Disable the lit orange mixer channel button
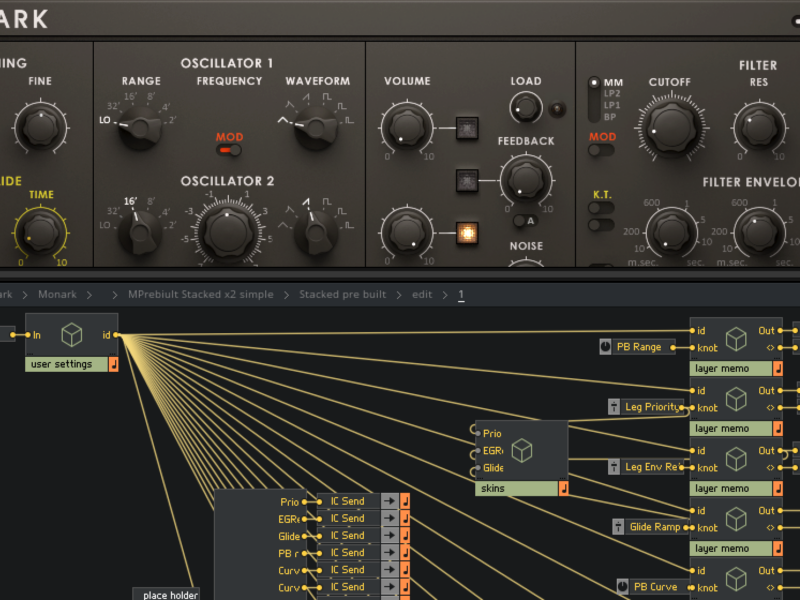Image resolution: width=800 pixels, height=600 pixels. (465, 233)
